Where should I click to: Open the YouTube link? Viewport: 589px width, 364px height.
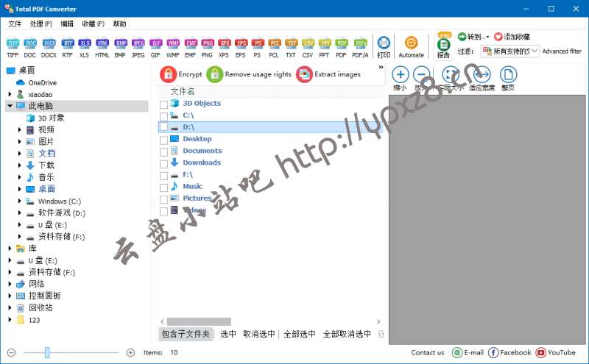tap(556, 353)
